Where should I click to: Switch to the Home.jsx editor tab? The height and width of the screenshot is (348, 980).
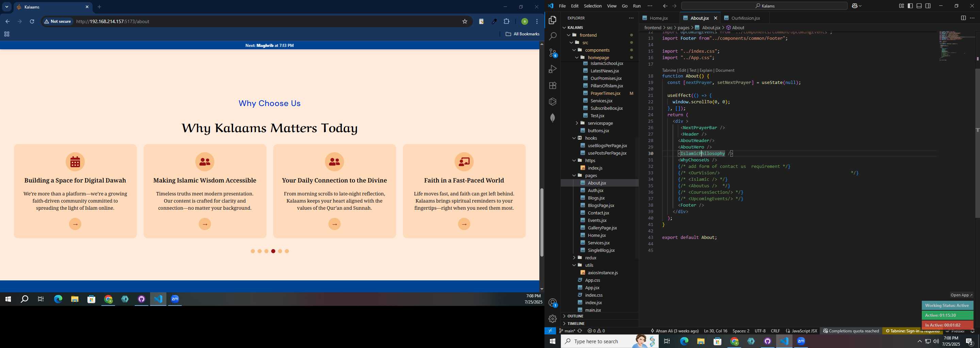[658, 18]
